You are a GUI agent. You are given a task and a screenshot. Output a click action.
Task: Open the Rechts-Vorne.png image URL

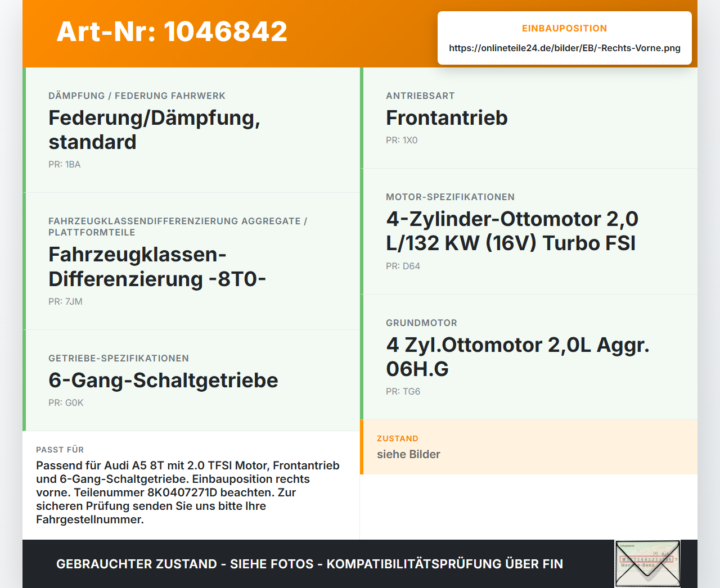pyautogui.click(x=565, y=48)
